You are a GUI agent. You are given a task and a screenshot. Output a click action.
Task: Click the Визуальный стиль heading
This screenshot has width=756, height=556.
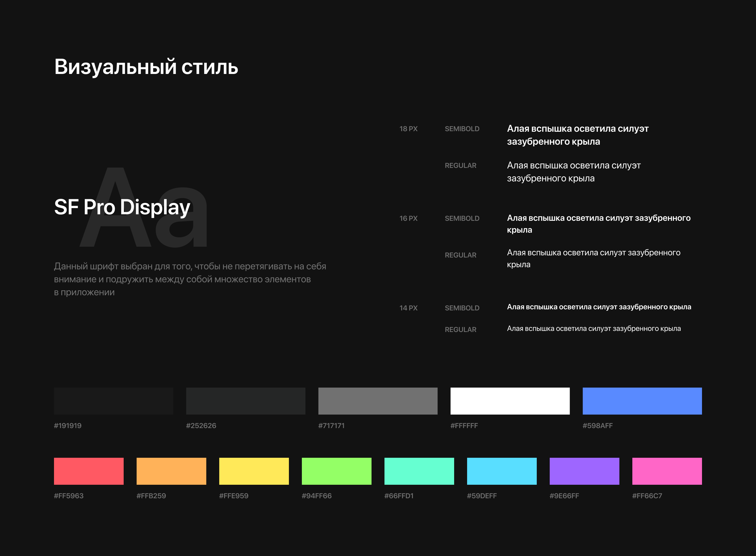(146, 67)
